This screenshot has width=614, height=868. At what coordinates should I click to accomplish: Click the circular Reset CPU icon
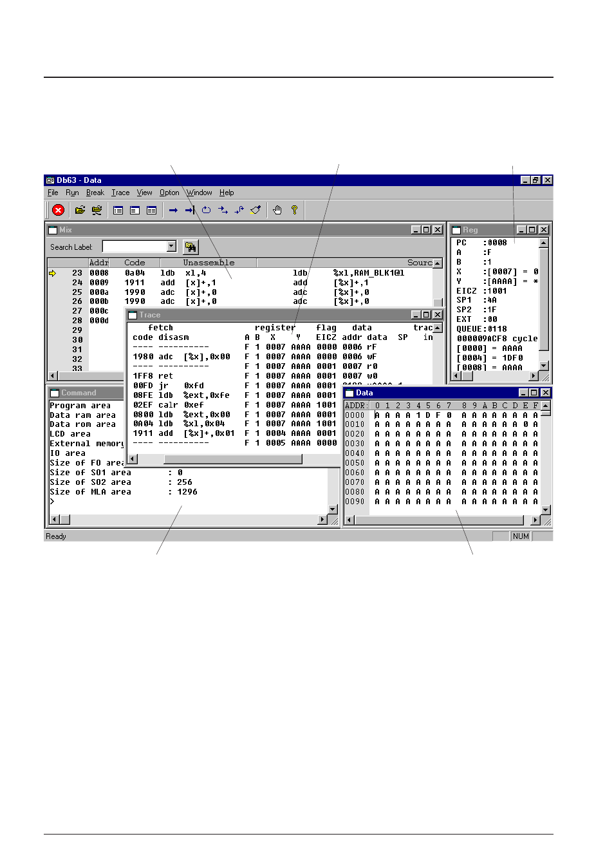(x=206, y=210)
